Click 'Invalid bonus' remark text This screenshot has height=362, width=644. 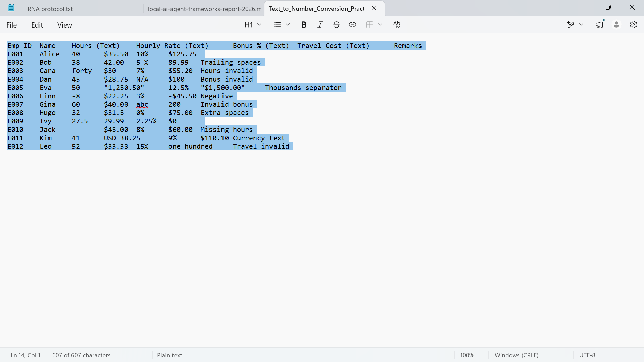pyautogui.click(x=227, y=104)
